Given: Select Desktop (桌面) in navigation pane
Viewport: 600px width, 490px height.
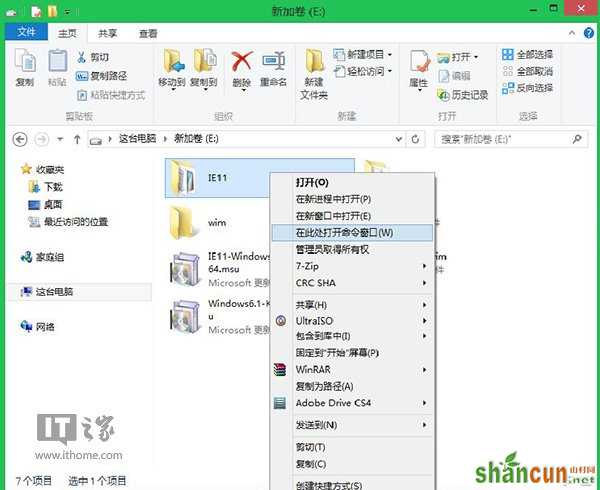Looking at the screenshot, I should 46,205.
